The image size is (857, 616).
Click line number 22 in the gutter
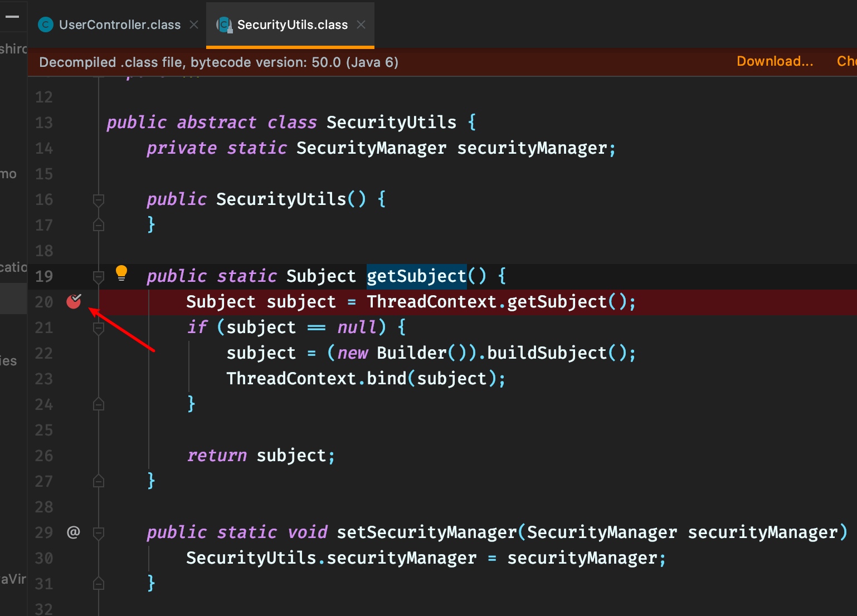point(44,353)
